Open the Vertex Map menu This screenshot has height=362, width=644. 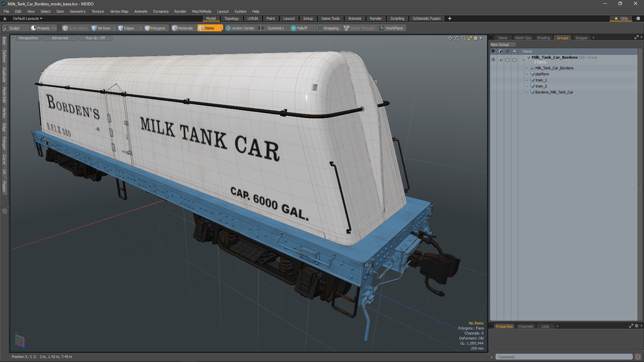119,11
